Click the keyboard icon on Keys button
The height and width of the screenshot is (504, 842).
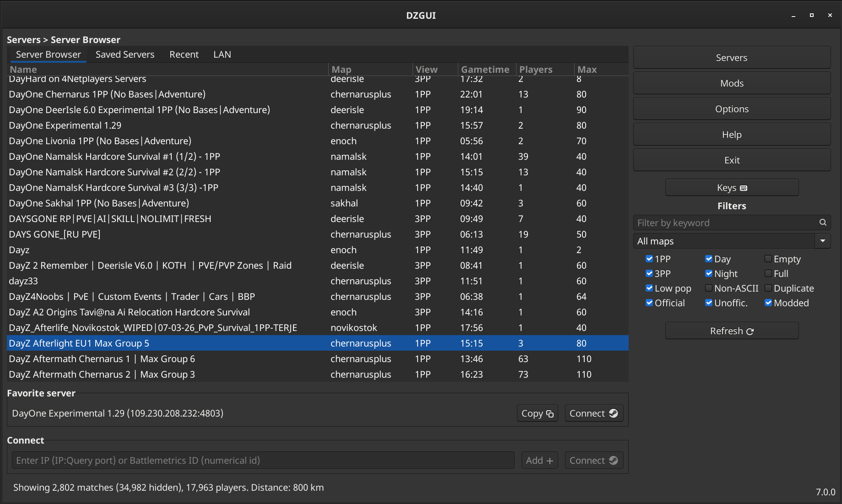point(744,188)
